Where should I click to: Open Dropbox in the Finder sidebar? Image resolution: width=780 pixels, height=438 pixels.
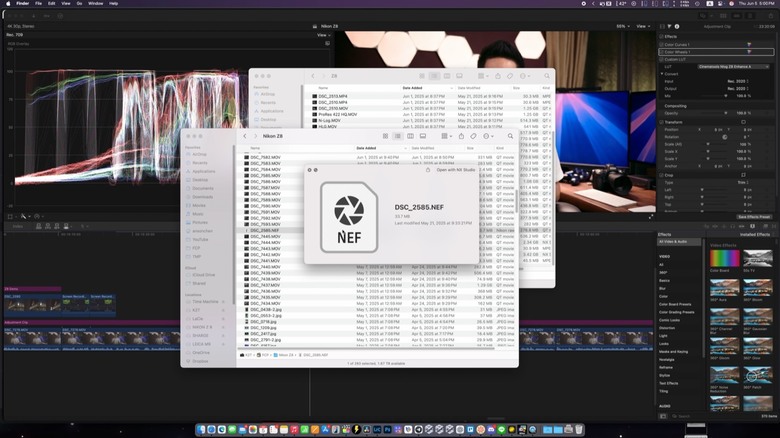(x=200, y=361)
